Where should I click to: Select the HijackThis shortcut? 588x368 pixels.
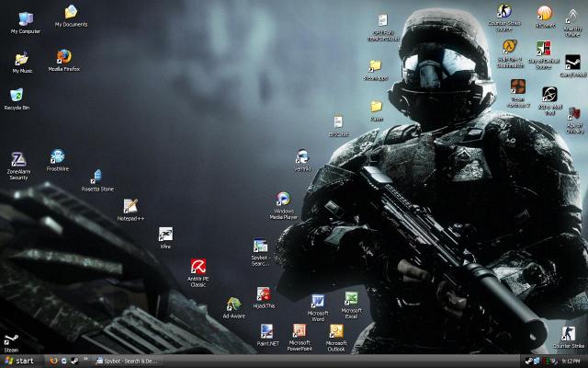pos(264,294)
